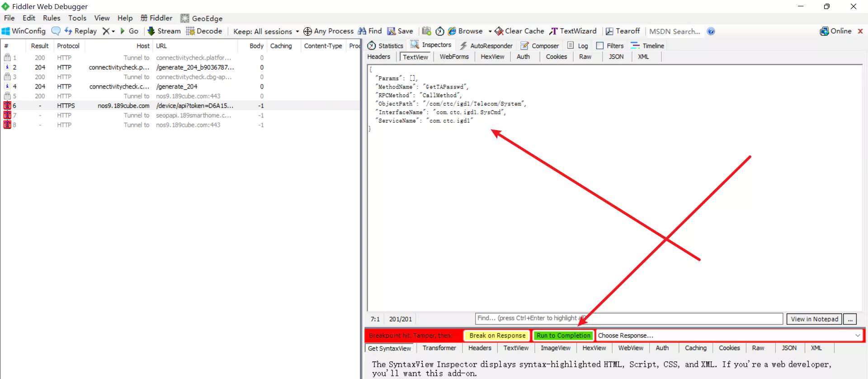
Task: Select session 7 seopapi.189smarthome tunnel row
Action: click(180, 115)
